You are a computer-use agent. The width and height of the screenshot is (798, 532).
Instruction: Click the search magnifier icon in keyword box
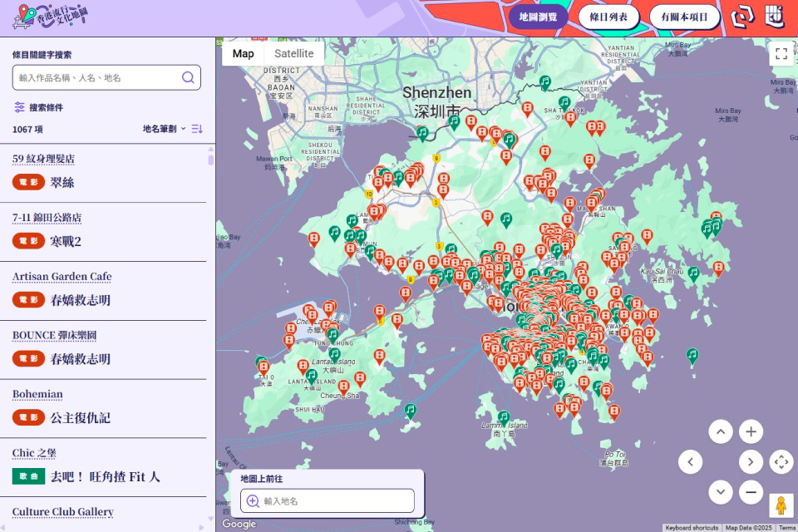(188, 77)
